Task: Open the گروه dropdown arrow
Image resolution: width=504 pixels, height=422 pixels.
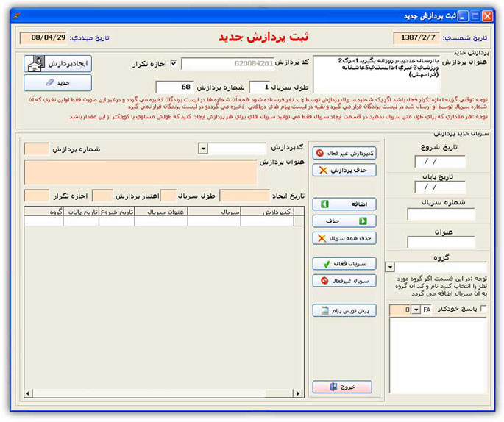Action: tap(390, 267)
